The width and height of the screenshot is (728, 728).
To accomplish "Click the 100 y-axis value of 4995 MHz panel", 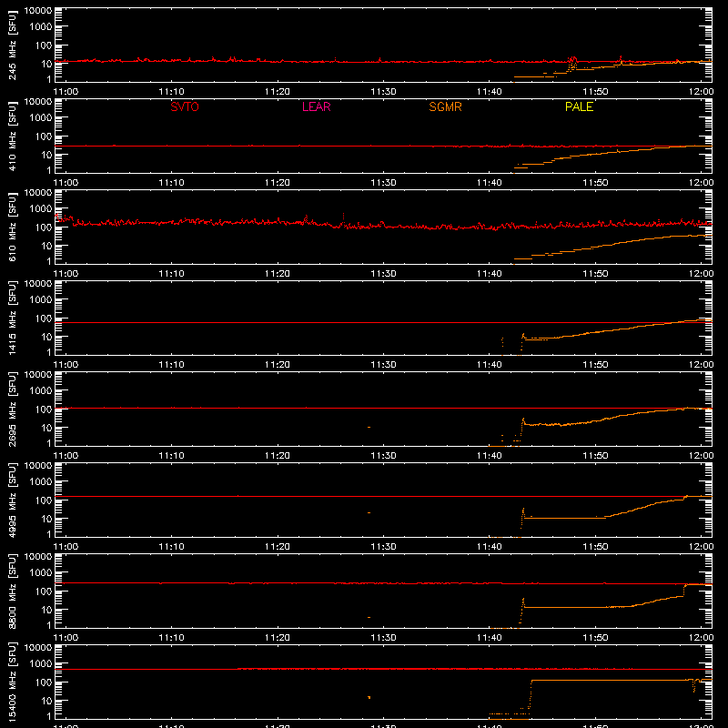I will point(44,500).
